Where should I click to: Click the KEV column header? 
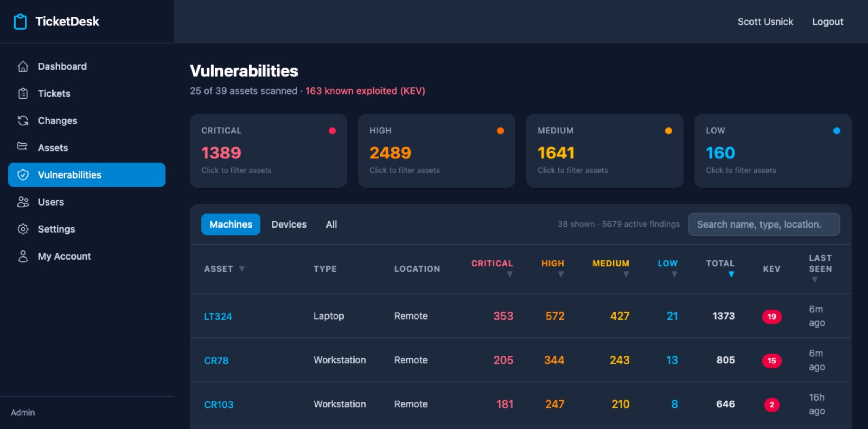tap(771, 269)
